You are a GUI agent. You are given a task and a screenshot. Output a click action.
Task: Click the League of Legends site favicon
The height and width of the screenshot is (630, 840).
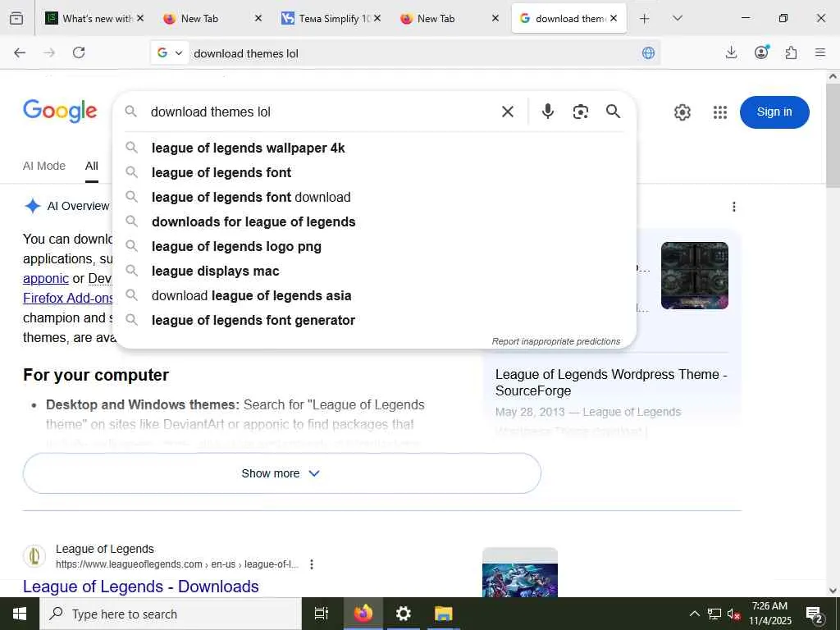tap(34, 556)
